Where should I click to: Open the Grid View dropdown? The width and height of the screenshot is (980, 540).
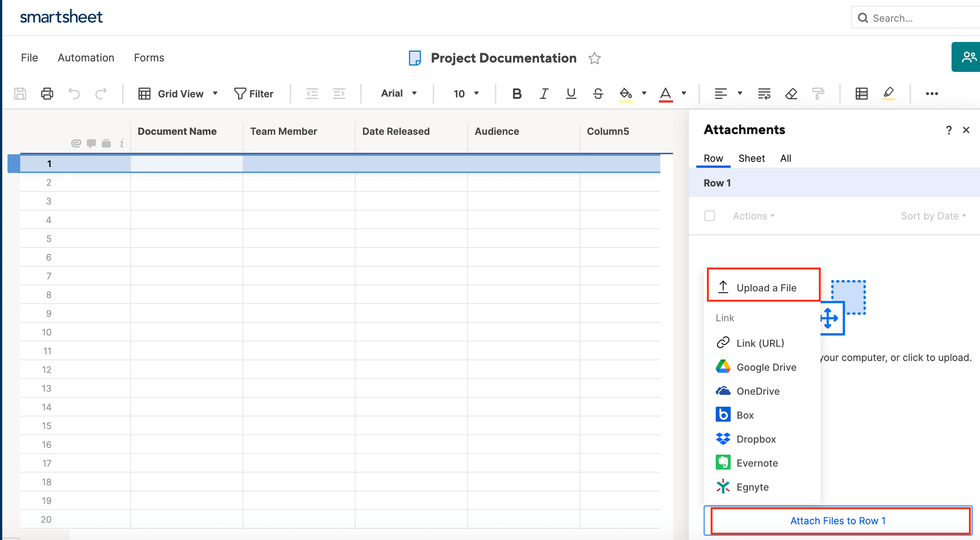pos(214,93)
